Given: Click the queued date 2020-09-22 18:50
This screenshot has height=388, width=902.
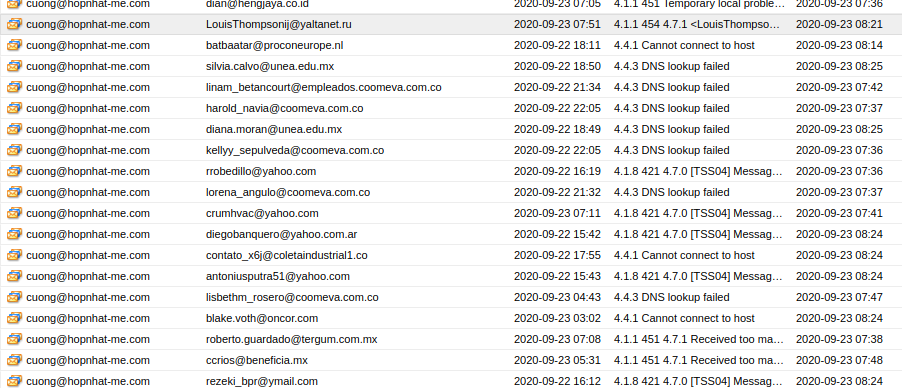Looking at the screenshot, I should (x=557, y=66).
